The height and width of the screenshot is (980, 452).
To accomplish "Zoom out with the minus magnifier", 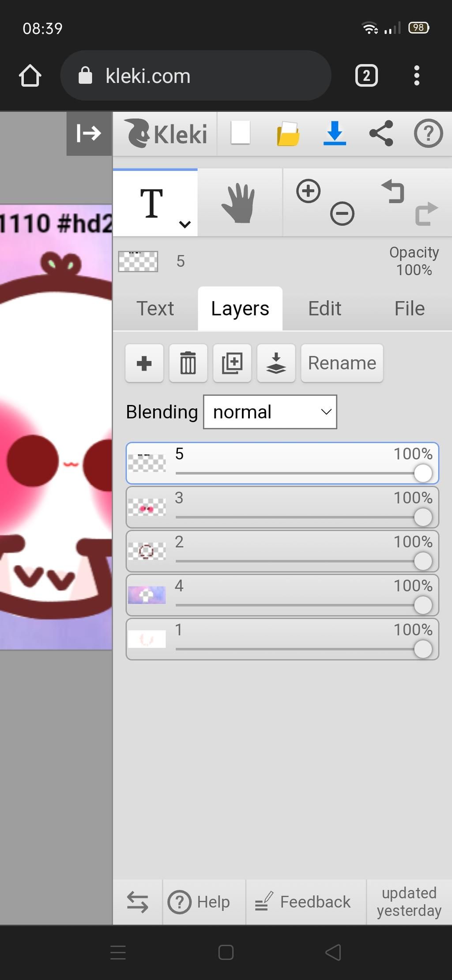I will (x=342, y=214).
